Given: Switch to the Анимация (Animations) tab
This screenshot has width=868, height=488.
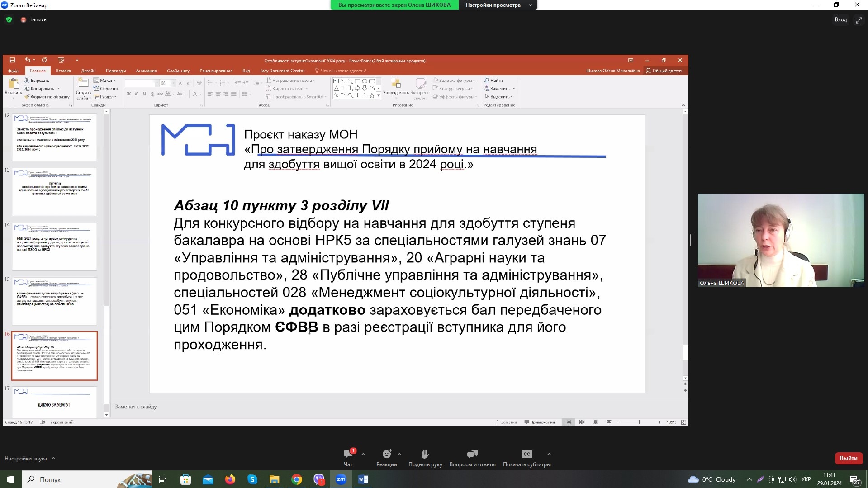Looking at the screenshot, I should (x=146, y=71).
